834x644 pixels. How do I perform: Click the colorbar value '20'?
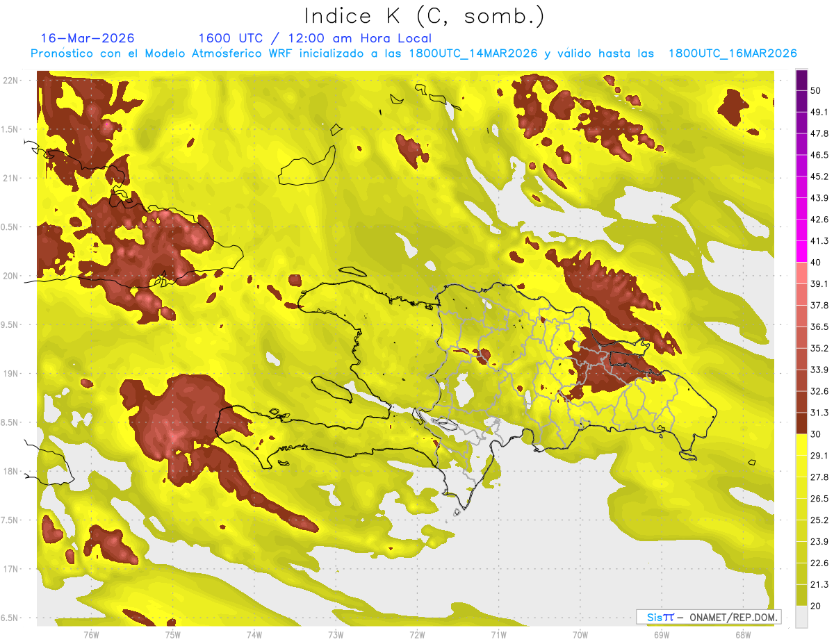[816, 606]
